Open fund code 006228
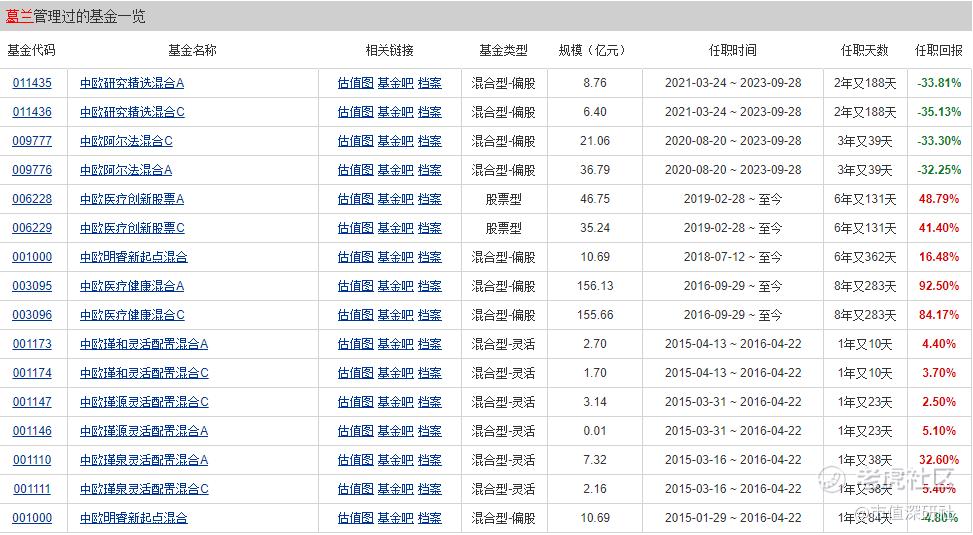973x535 pixels. pyautogui.click(x=32, y=199)
